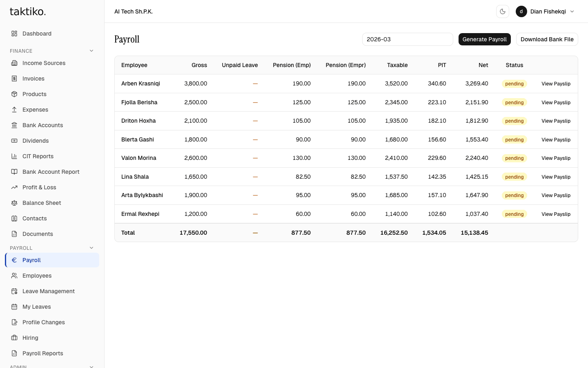Toggle dark mode with the moon icon
The height and width of the screenshot is (368, 588).
502,11
